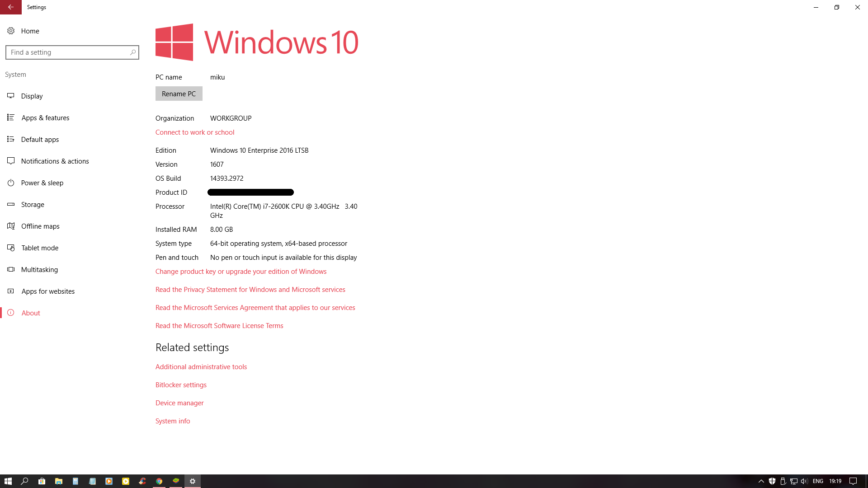868x488 pixels.
Task: Select Apps & features in sidebar
Action: coord(45,118)
